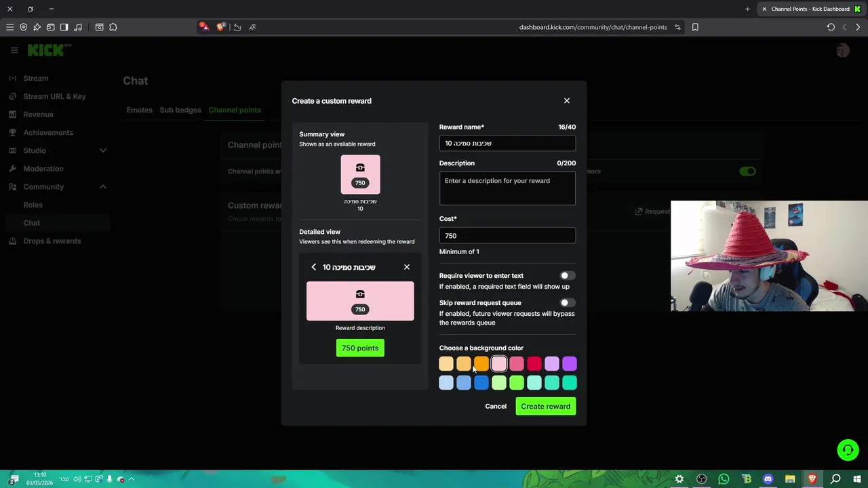Open Discord from the taskbar
This screenshot has height=488, width=868.
(x=768, y=479)
